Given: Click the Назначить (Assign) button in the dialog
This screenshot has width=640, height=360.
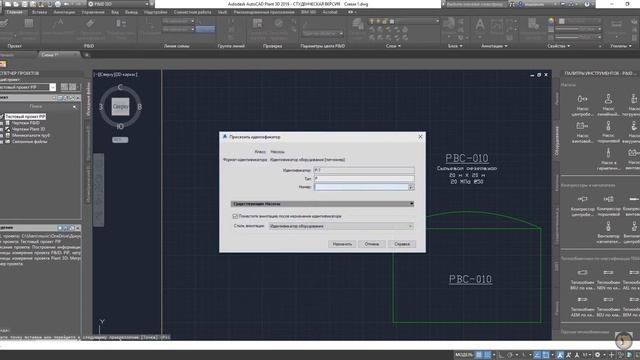Looking at the screenshot, I should 342,244.
